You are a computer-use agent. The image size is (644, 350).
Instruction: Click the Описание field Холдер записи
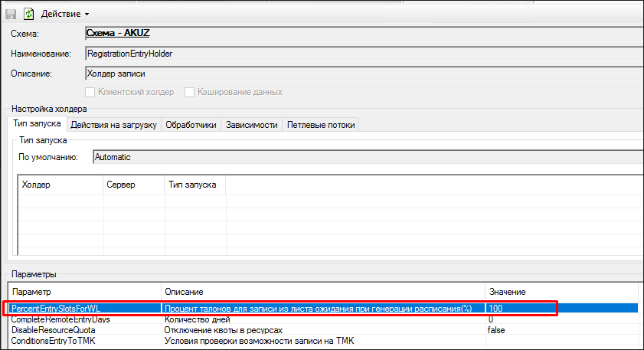[x=360, y=74]
